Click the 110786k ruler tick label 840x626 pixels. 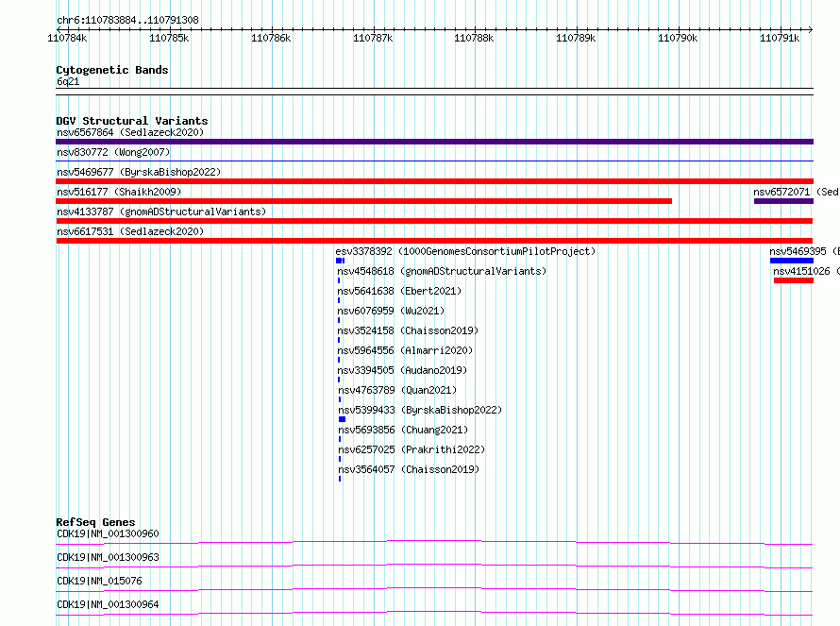(271, 38)
